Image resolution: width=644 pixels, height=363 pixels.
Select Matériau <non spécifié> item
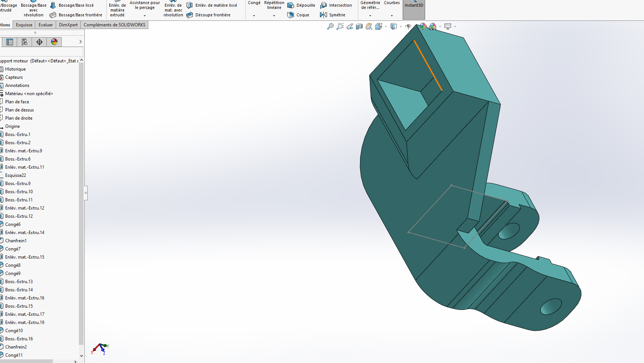point(29,94)
